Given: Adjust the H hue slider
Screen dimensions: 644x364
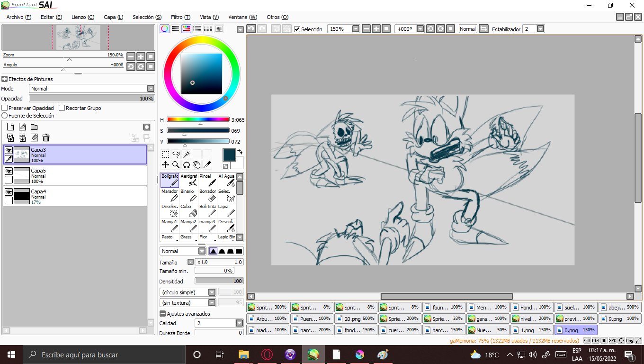Looking at the screenshot, I should (198, 120).
